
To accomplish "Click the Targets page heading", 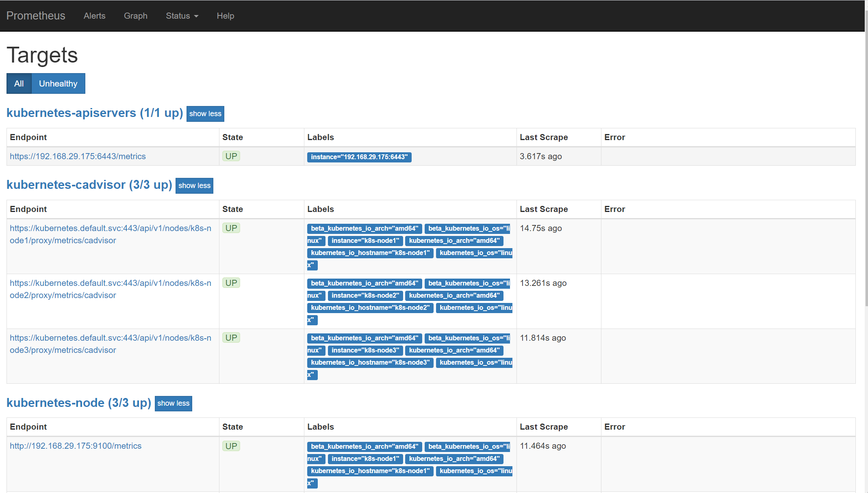I will coord(42,55).
